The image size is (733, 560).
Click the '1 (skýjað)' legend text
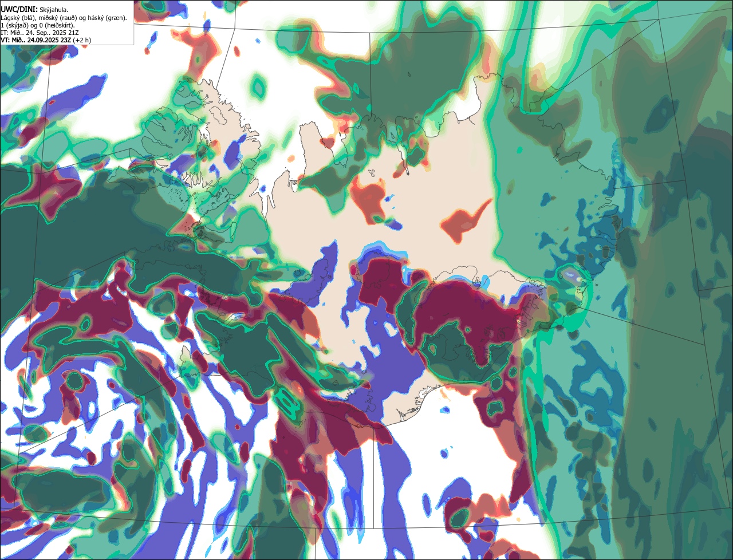click(14, 26)
